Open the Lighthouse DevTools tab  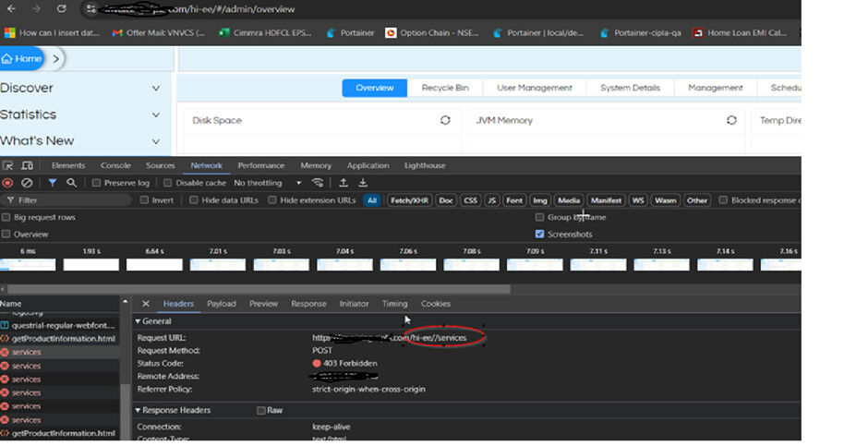click(x=425, y=165)
